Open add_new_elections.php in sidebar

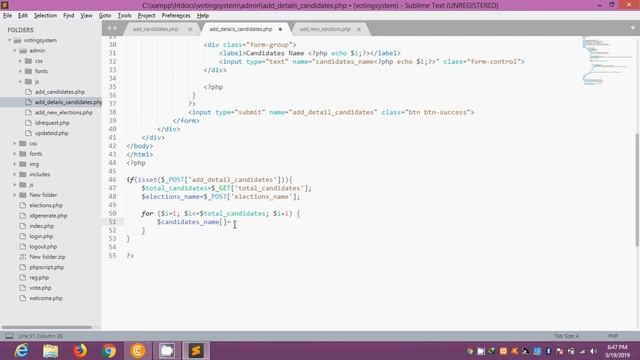coord(63,112)
